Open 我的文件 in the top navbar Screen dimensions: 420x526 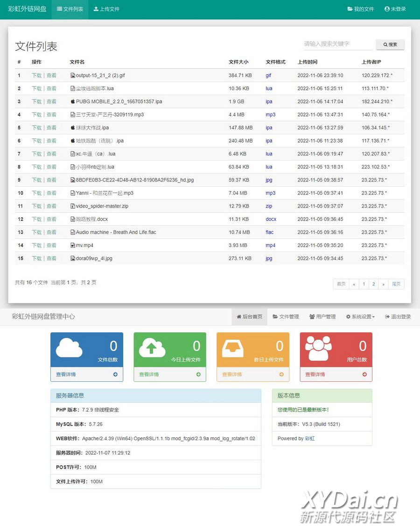(x=361, y=9)
